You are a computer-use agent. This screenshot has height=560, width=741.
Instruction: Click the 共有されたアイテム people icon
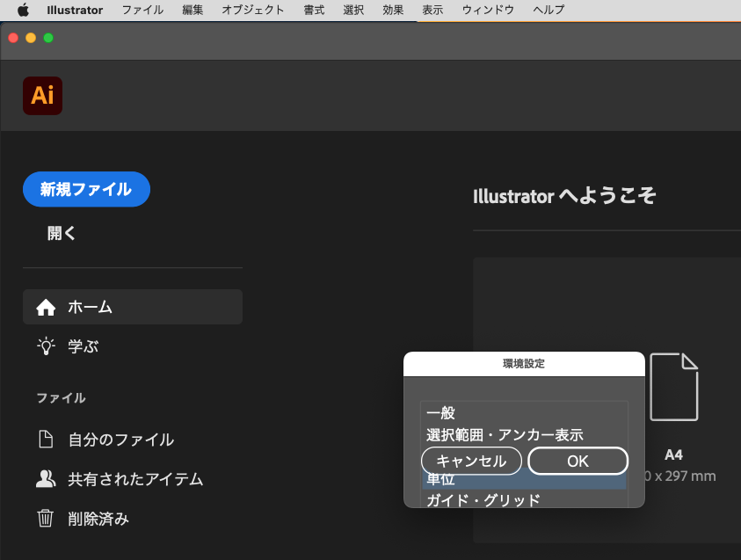[x=46, y=479]
